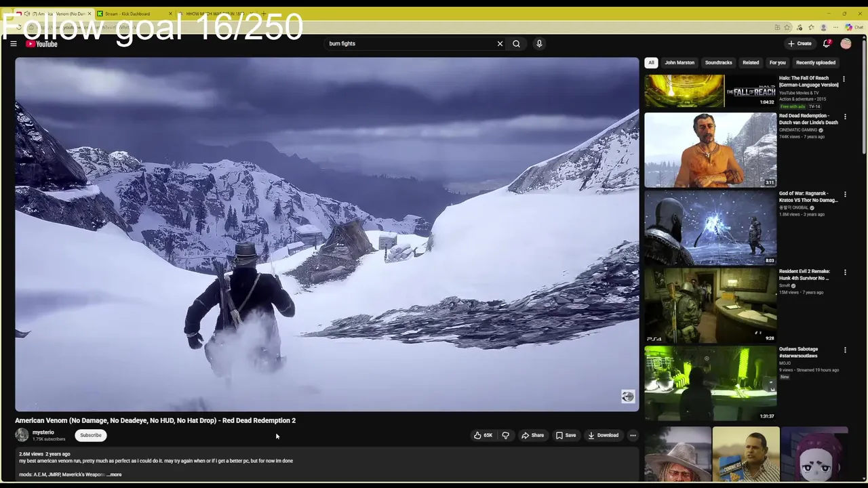Screen dimensions: 868x488
Task: Switch to 'HHOW MUCH WAS' browser tab
Action: (216, 14)
